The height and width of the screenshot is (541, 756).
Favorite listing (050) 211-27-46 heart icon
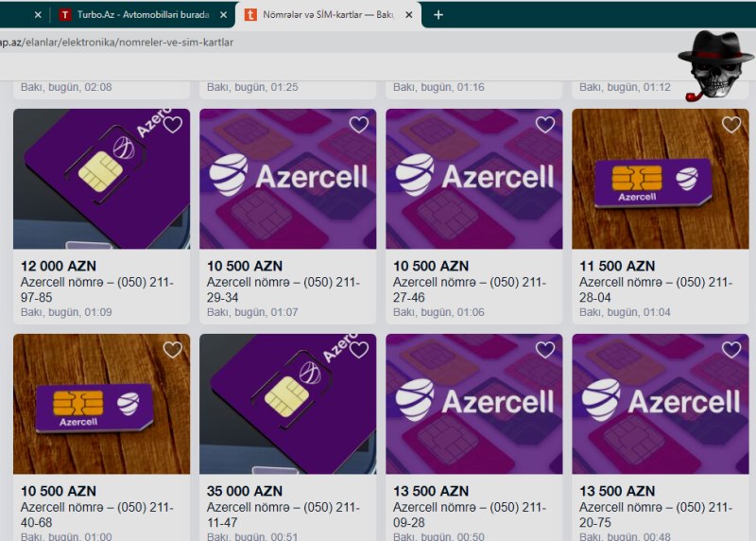pyautogui.click(x=545, y=125)
